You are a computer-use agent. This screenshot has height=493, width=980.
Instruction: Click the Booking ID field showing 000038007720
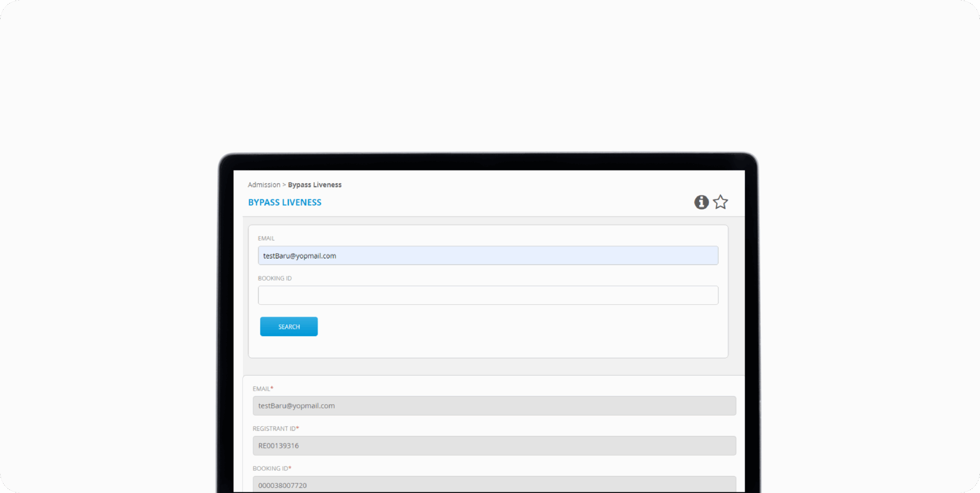[494, 485]
